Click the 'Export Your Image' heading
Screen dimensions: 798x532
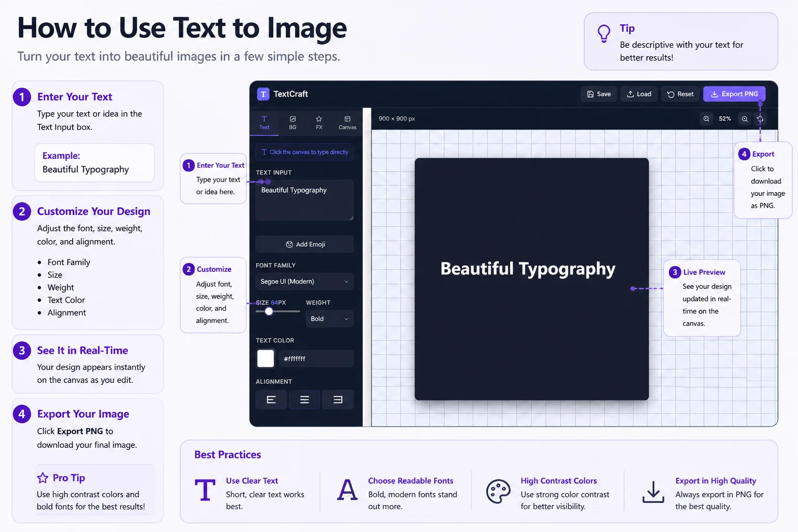[83, 414]
